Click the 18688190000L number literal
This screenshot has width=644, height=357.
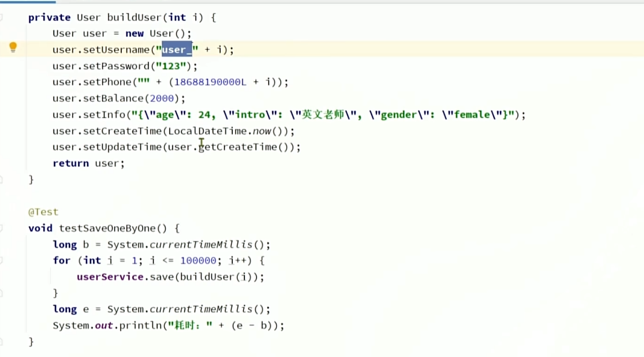point(210,82)
